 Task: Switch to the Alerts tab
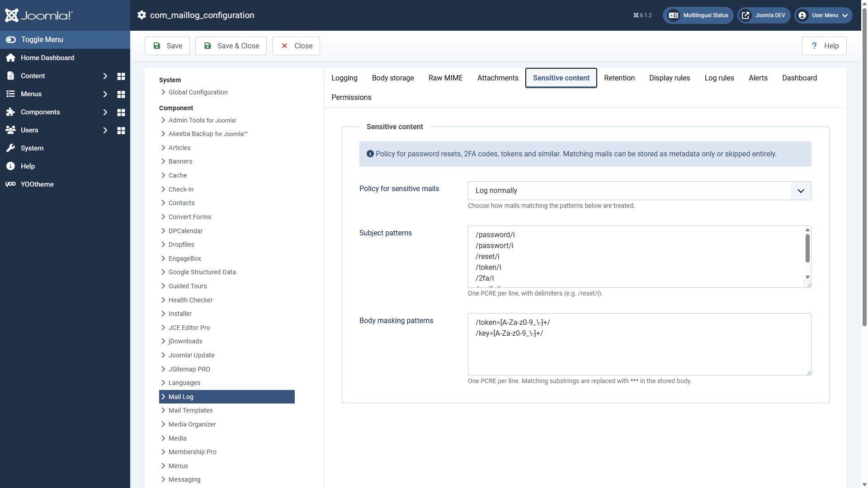coord(758,78)
